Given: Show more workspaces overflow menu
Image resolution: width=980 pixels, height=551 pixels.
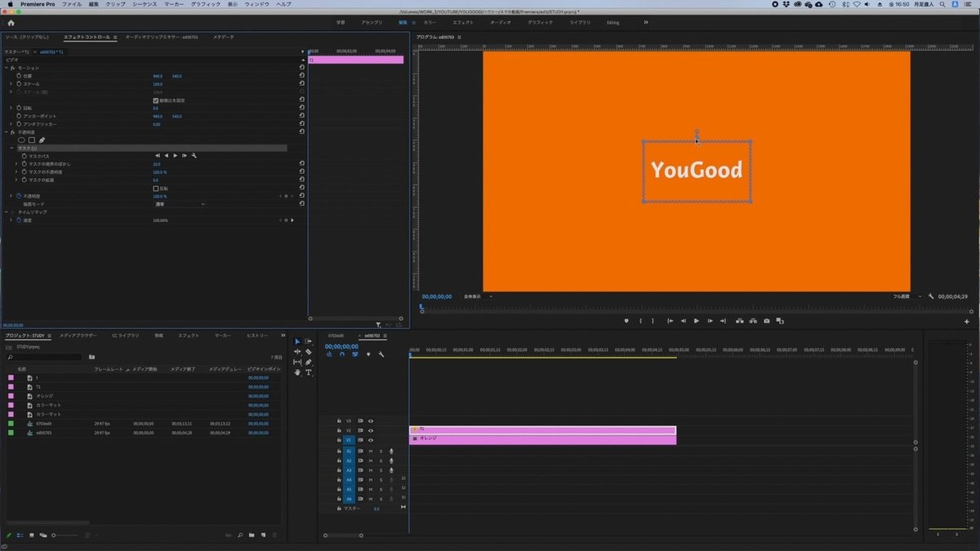Looking at the screenshot, I should click(646, 23).
